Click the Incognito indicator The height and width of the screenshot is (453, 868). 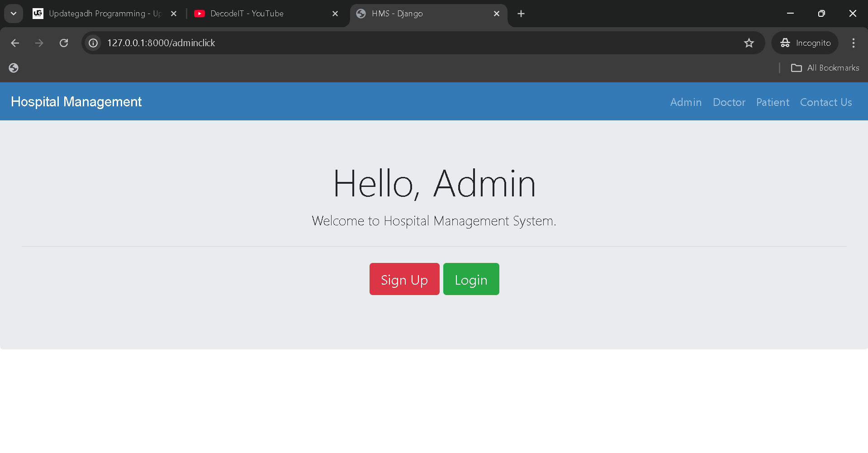805,43
